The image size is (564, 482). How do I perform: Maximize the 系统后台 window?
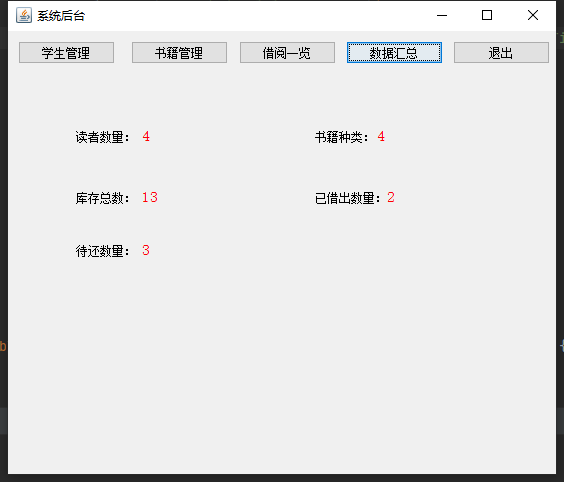click(x=487, y=15)
